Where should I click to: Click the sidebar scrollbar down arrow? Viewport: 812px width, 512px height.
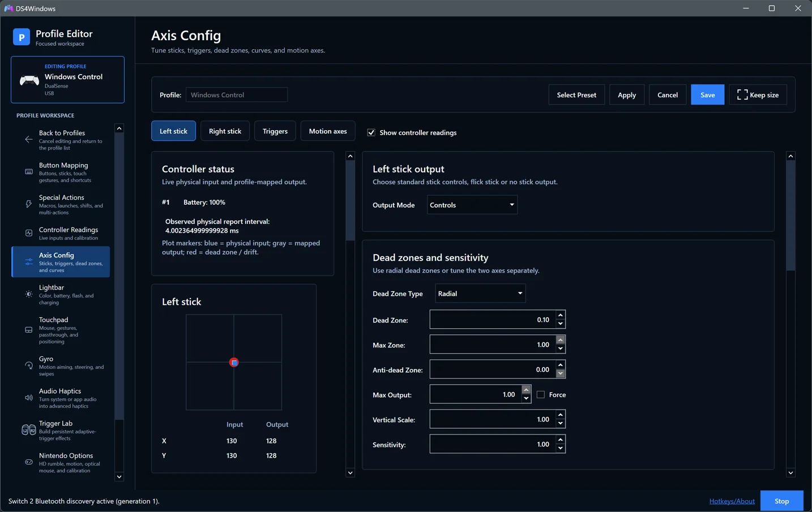(119, 477)
